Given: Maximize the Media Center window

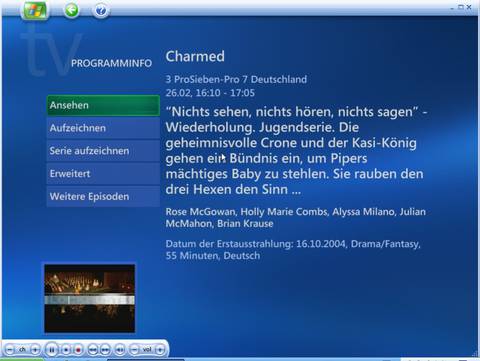Looking at the screenshot, I should (461, 7).
